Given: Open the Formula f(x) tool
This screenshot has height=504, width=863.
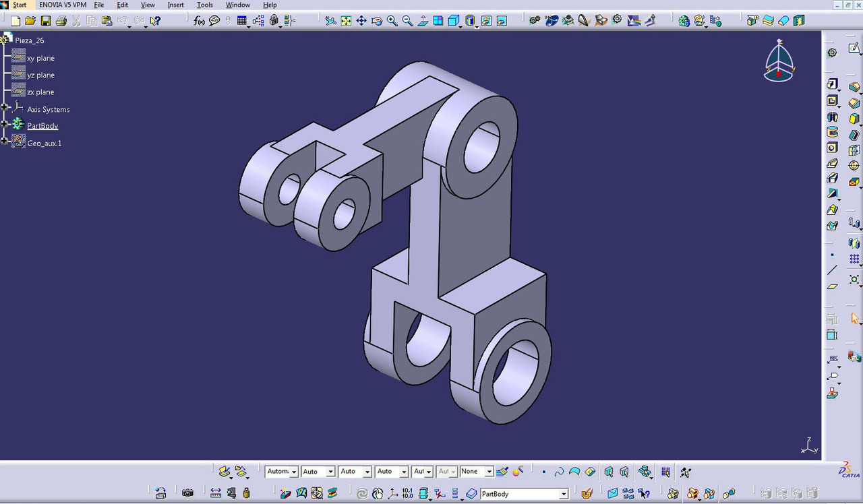Looking at the screenshot, I should click(200, 21).
